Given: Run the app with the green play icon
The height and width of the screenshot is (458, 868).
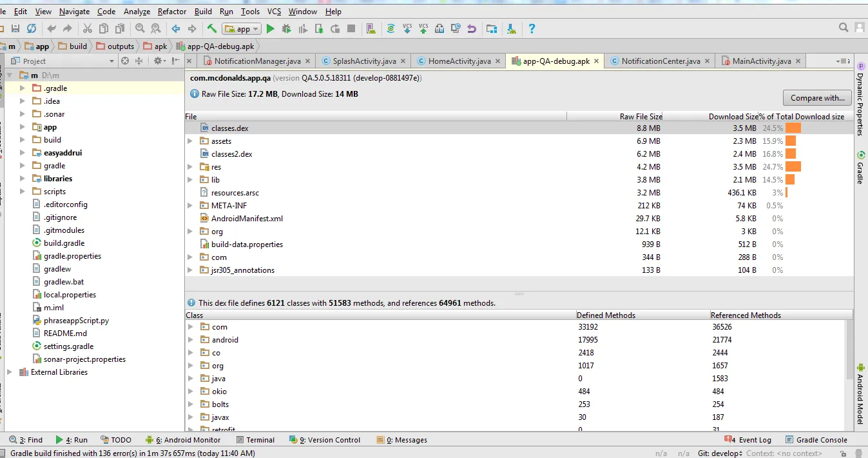Looking at the screenshot, I should pos(271,28).
